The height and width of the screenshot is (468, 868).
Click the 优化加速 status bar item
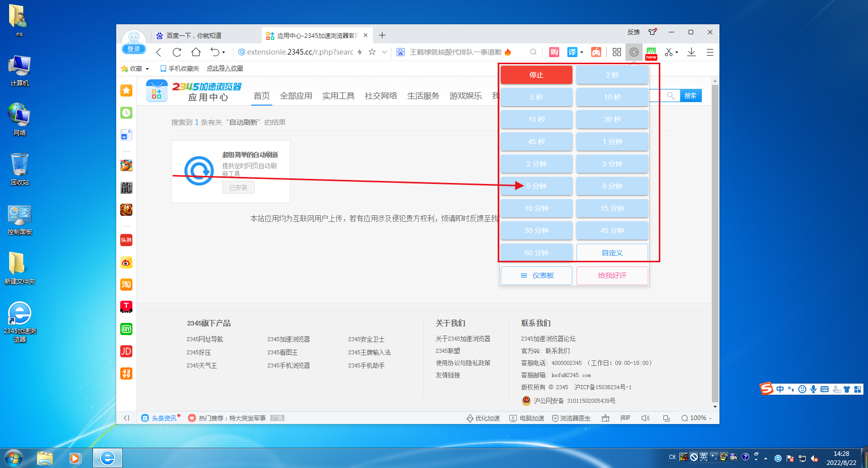(x=483, y=418)
